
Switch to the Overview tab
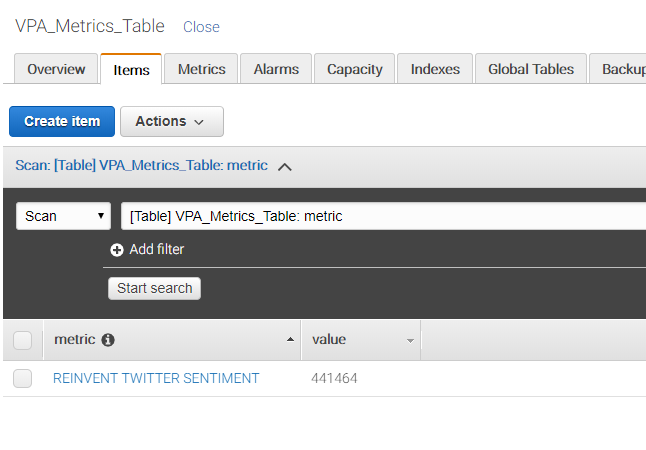coord(56,69)
